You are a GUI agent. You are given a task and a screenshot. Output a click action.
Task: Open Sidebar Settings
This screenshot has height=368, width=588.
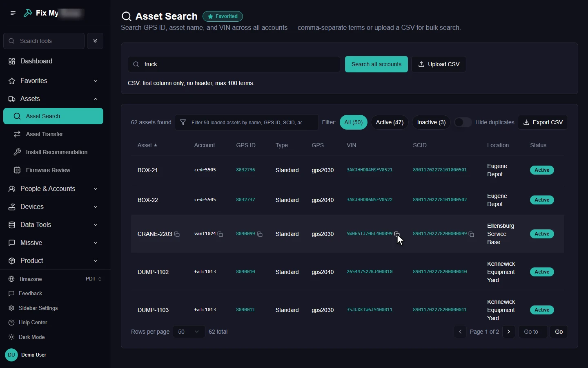pos(33,308)
